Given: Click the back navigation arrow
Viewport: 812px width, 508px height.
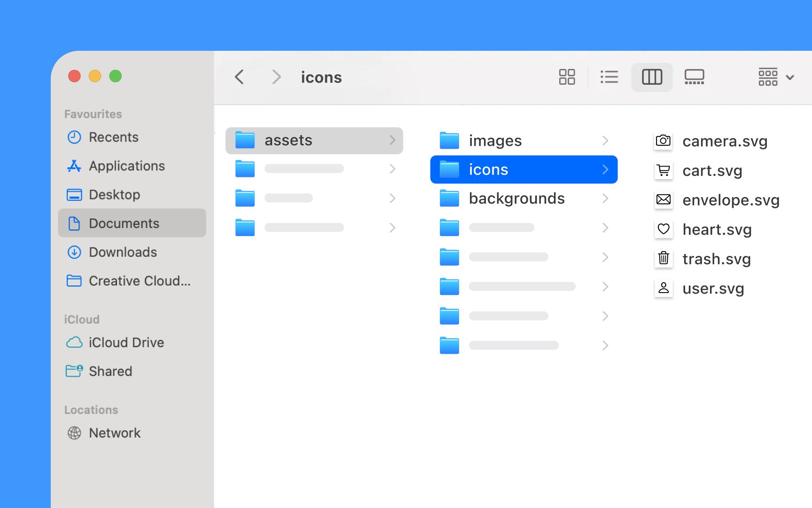Looking at the screenshot, I should (x=239, y=77).
